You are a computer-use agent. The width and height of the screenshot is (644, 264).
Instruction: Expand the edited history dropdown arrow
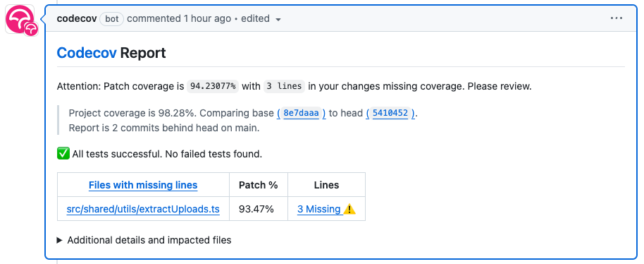pyautogui.click(x=278, y=19)
